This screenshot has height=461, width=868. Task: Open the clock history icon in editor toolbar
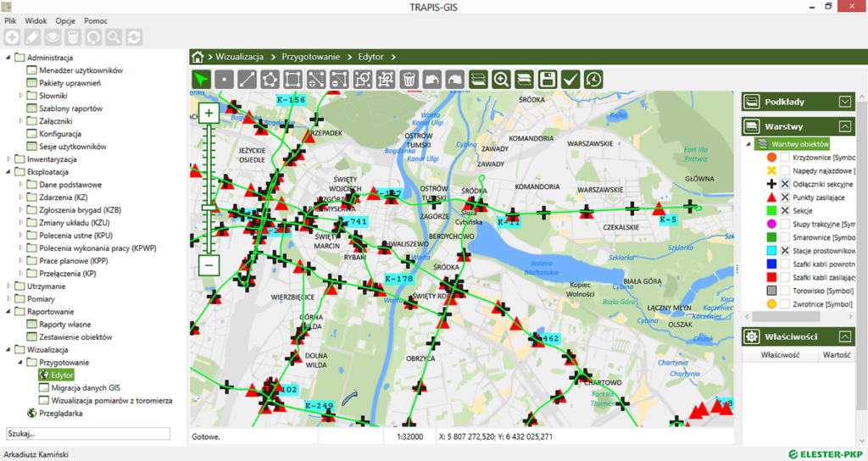(593, 80)
